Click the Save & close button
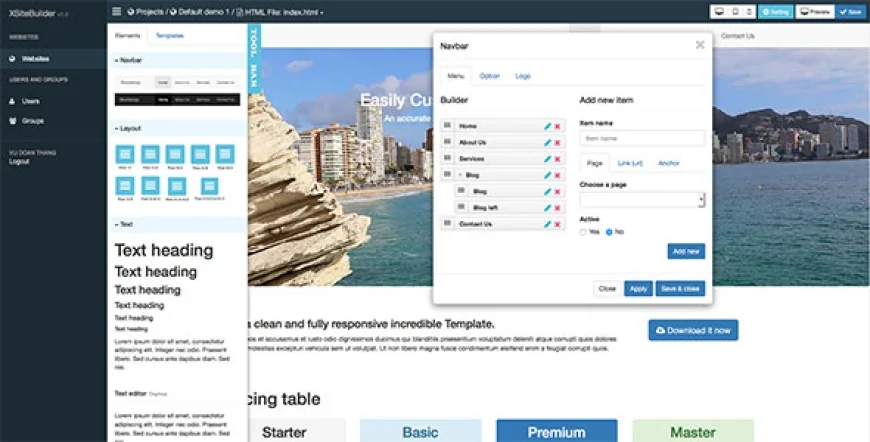The height and width of the screenshot is (442, 870). click(x=680, y=288)
